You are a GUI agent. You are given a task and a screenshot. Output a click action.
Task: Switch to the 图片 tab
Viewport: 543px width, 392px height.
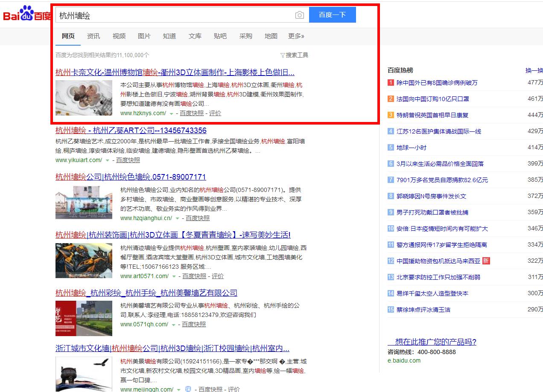[x=144, y=36]
